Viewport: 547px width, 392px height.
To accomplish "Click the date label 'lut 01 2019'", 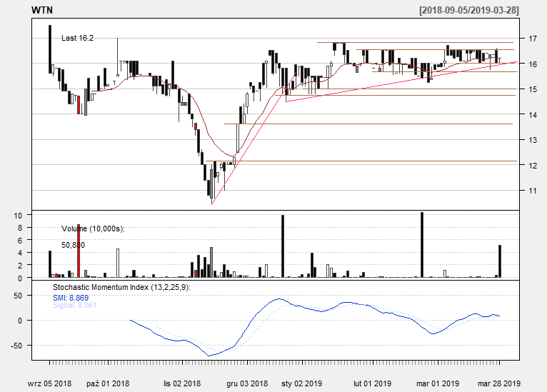I will (372, 383).
